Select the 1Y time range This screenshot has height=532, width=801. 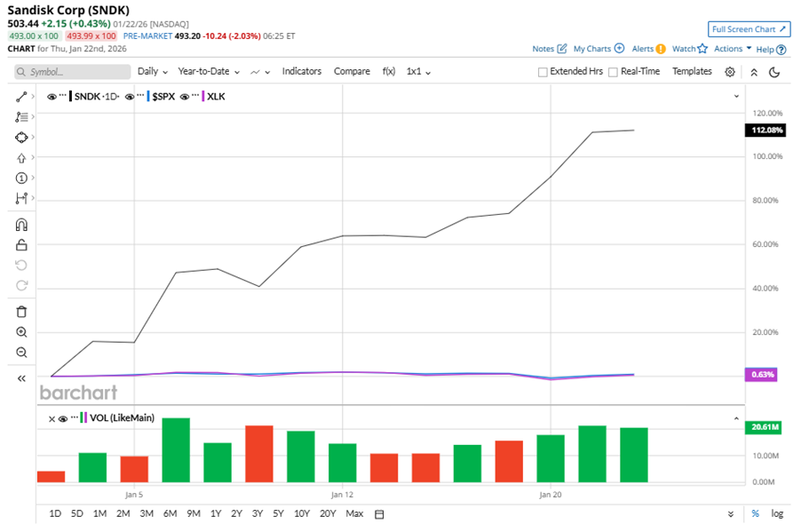click(x=216, y=513)
